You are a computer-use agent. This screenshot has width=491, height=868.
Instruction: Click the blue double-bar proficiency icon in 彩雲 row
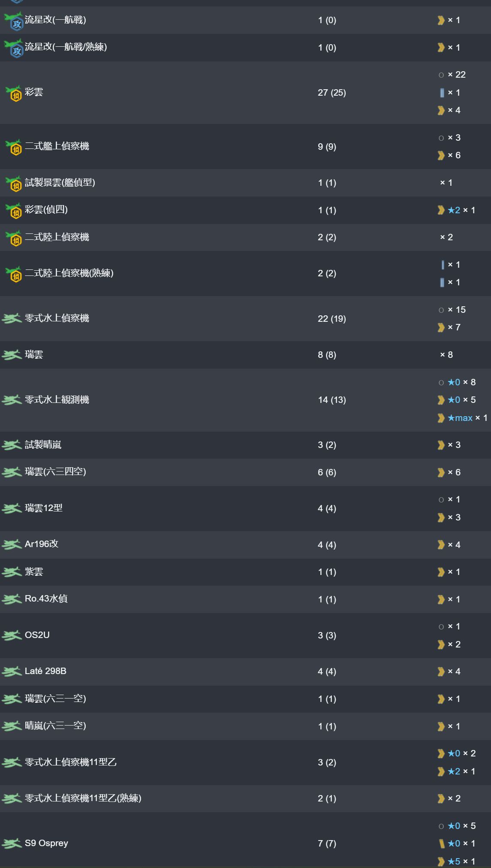(x=442, y=93)
